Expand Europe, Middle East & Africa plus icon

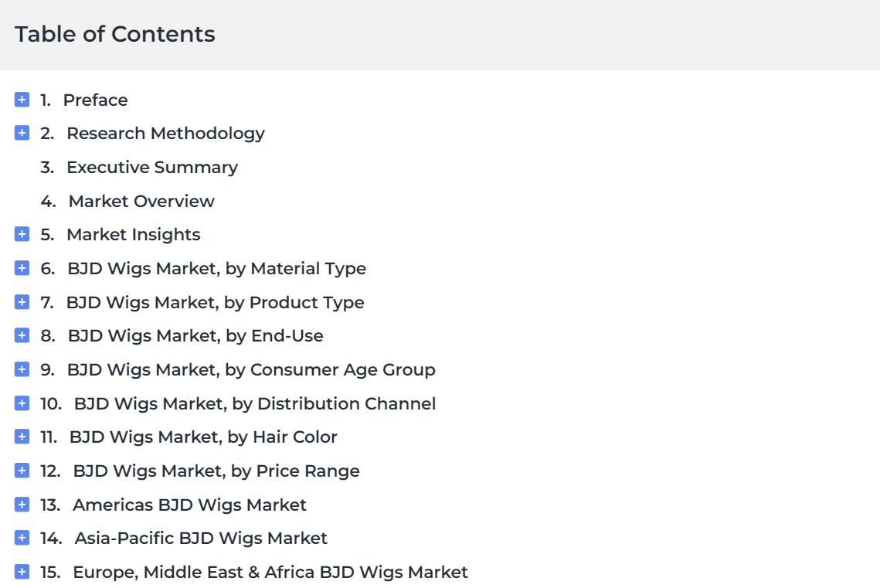22,572
